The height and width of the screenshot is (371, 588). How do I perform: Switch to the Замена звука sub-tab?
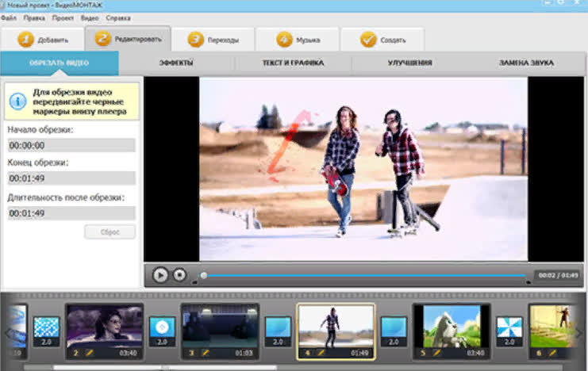coord(526,63)
